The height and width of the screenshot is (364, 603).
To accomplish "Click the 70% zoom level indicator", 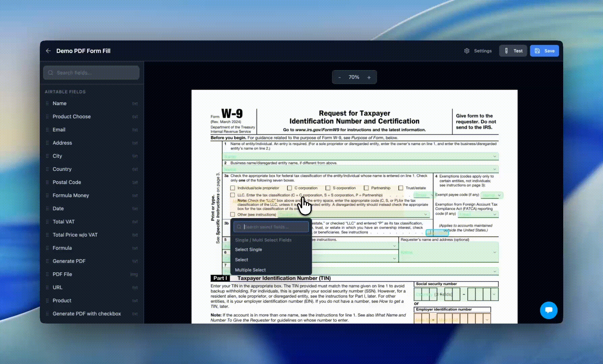I will point(354,77).
